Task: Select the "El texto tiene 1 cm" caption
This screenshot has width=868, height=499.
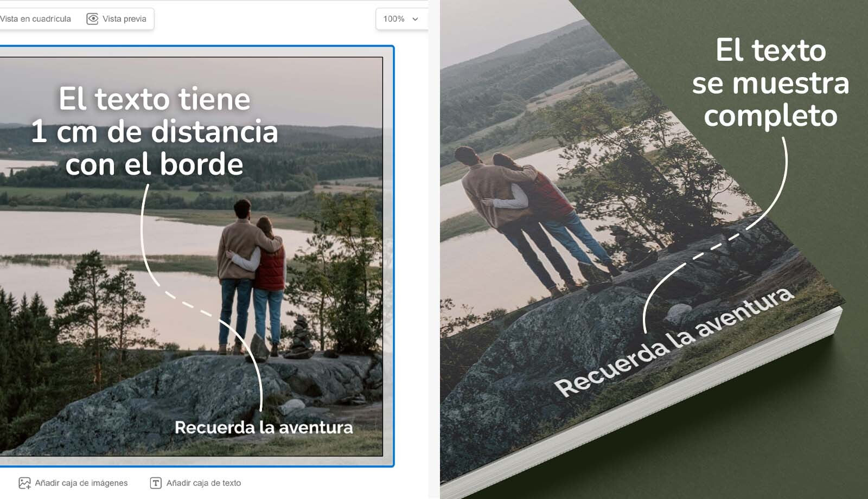Action: click(x=154, y=132)
